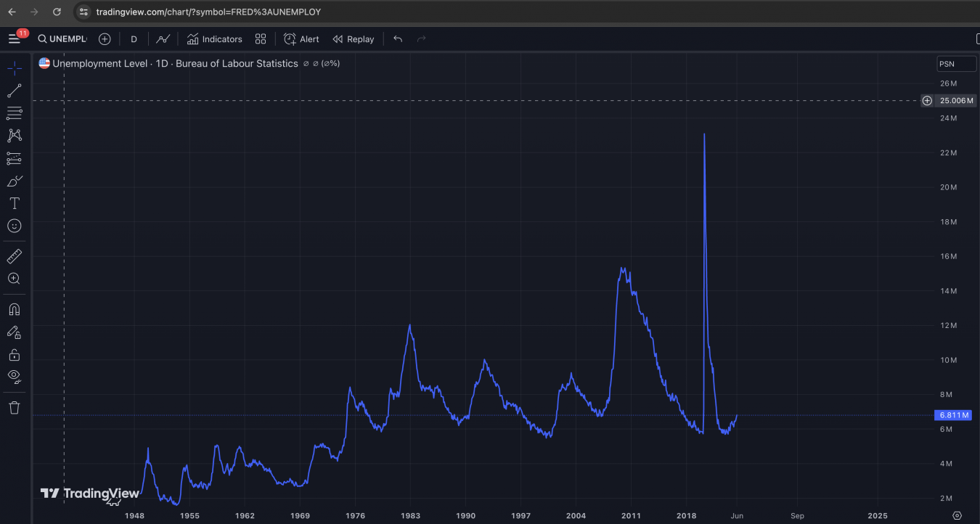Click the trash icon to remove drawings
This screenshot has height=524, width=980.
(15, 407)
